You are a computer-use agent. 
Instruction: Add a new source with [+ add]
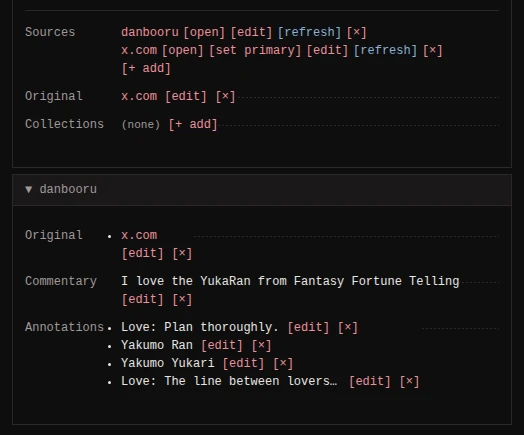pyautogui.click(x=146, y=68)
